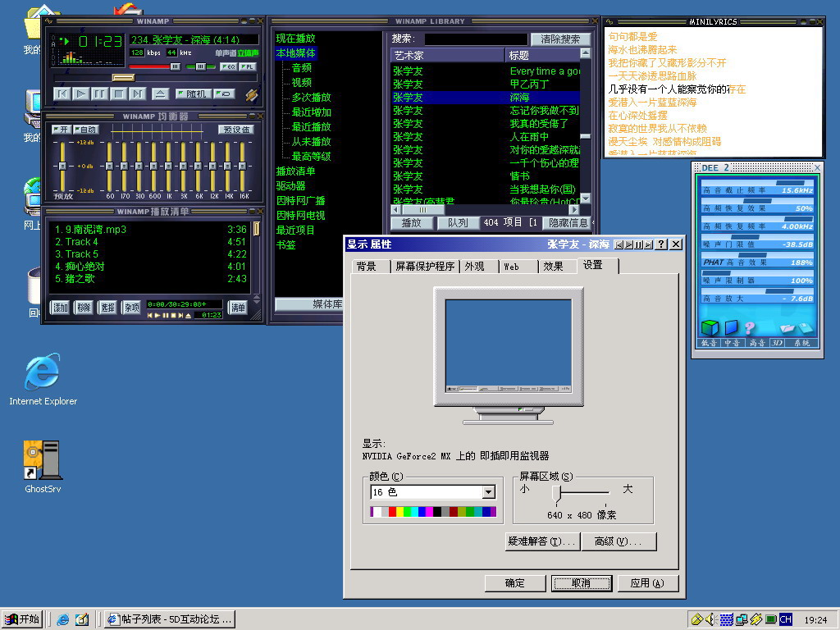
Task: Toggle the EQ window button in Winamp
Action: (x=228, y=67)
